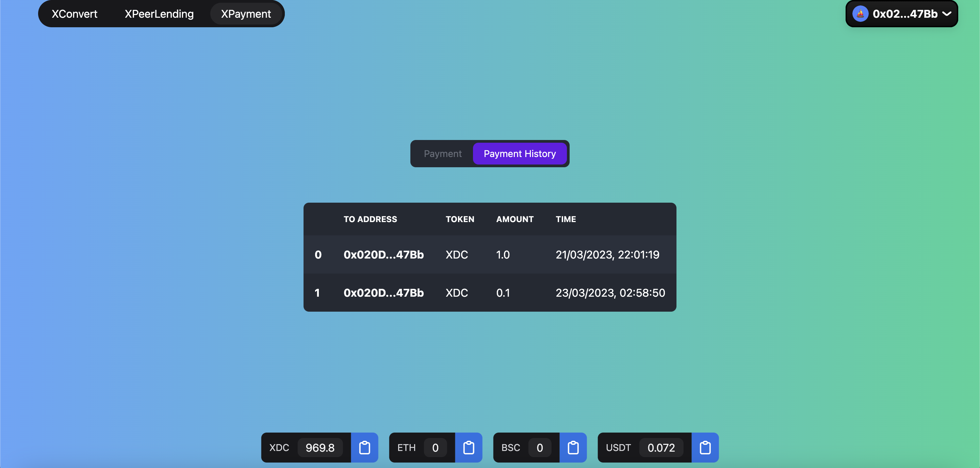980x468 pixels.
Task: Click the first row address 0x020D...47Bb
Action: coord(383,255)
